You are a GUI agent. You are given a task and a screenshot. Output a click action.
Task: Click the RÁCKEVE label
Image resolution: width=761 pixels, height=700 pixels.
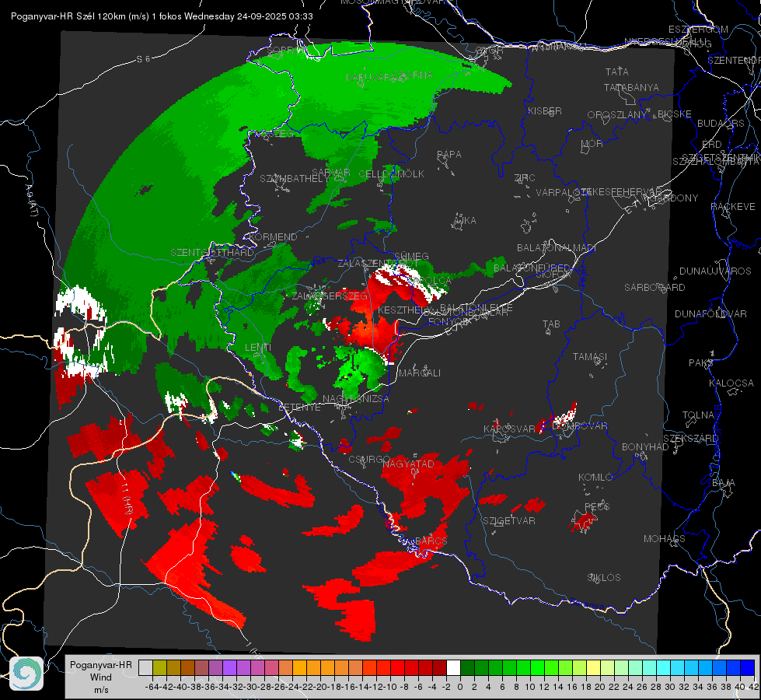coord(733,206)
